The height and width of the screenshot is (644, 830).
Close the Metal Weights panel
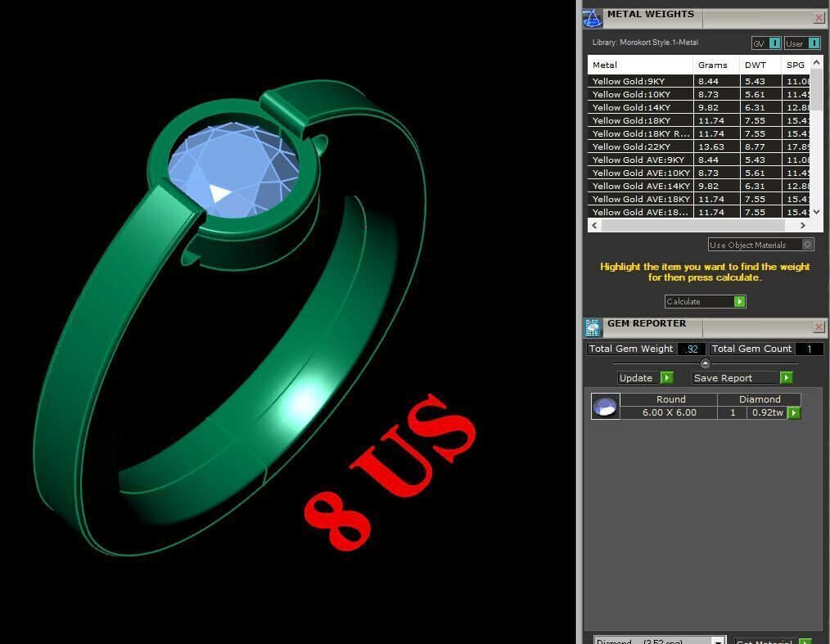click(819, 17)
